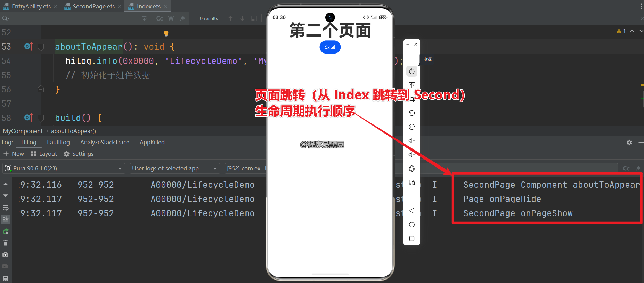The image size is (644, 283).
Task: Open the AnalyzeStackTrace tab
Action: (105, 142)
